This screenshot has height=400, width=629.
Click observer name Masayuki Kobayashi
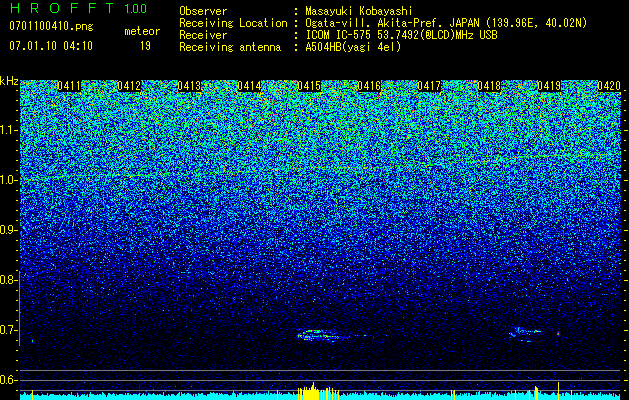(x=359, y=11)
